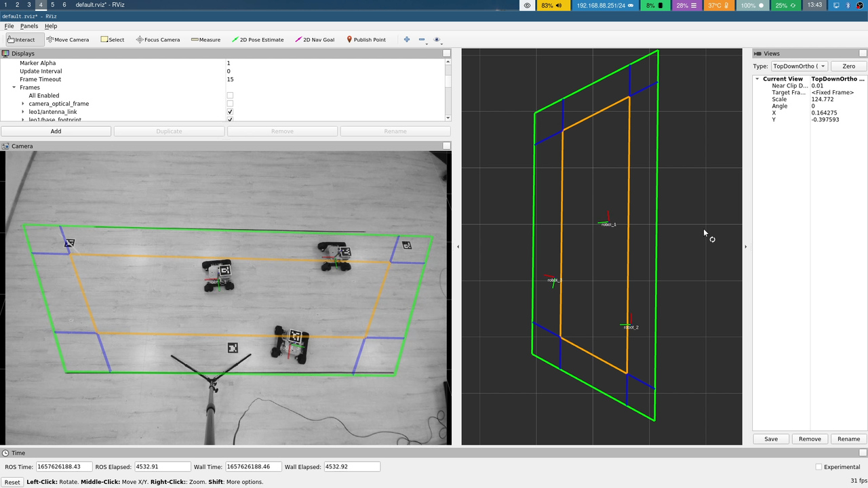Select the 2D Nav Goal tool
This screenshot has height=488, width=868.
[315, 39]
